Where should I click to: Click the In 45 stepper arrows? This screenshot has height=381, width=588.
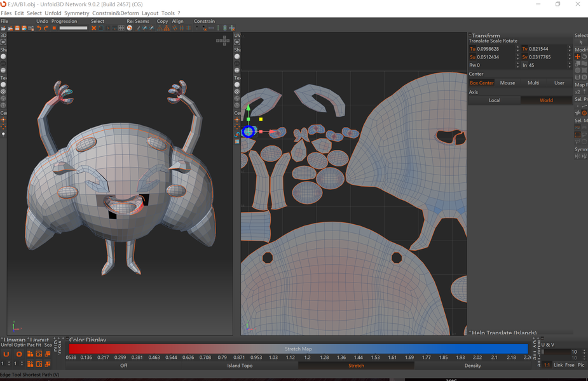pyautogui.click(x=570, y=65)
